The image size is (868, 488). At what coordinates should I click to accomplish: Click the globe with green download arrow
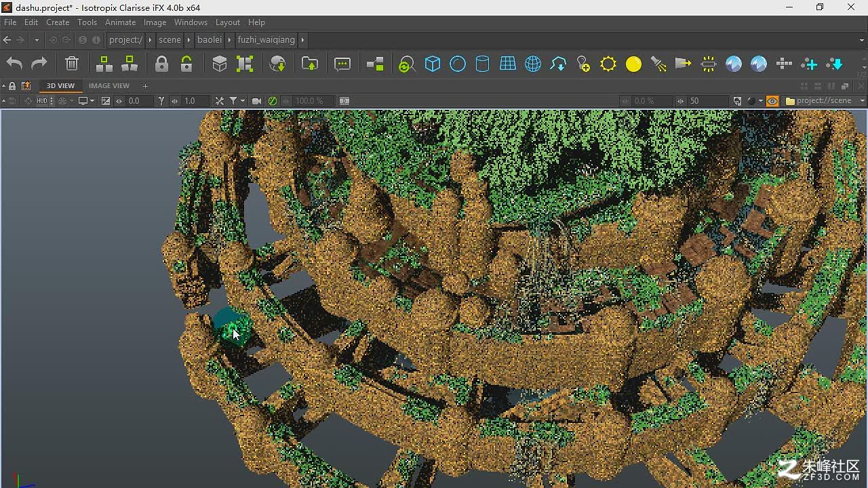[277, 64]
